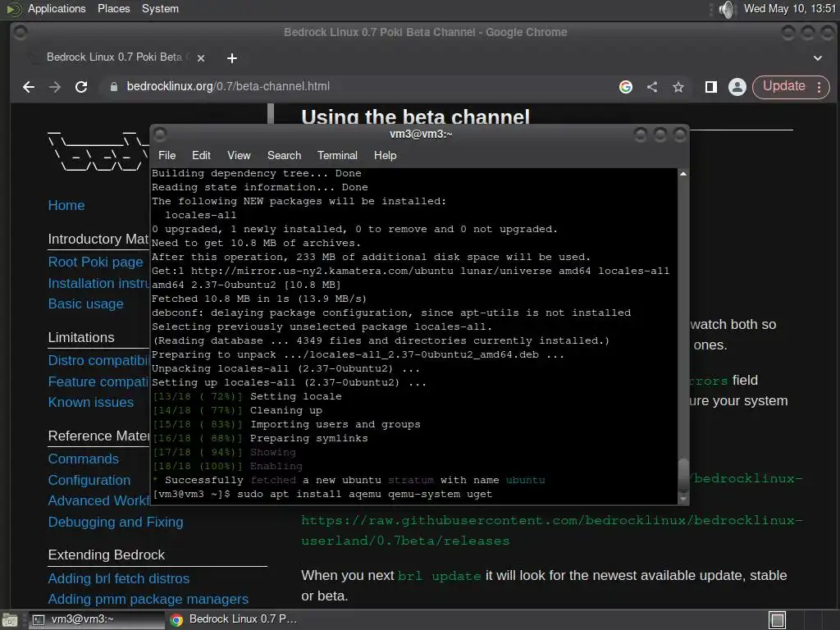This screenshot has height=630, width=840.
Task: Open Chrome's three-dot menu
Action: click(819, 87)
